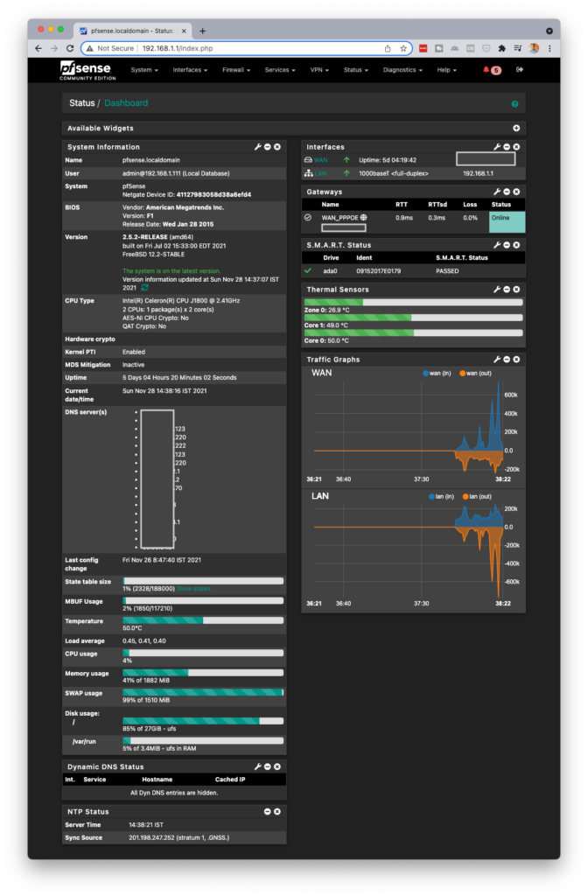This screenshot has height=896, width=588.
Task: Open the Services dropdown menu
Action: pyautogui.click(x=280, y=70)
